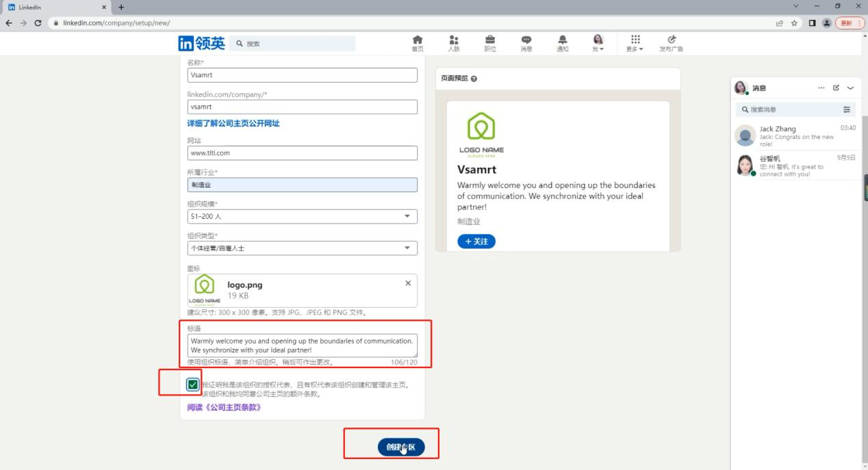Toggle the authorized representative agreement checkbox
This screenshot has width=868, height=470.
pyautogui.click(x=193, y=384)
